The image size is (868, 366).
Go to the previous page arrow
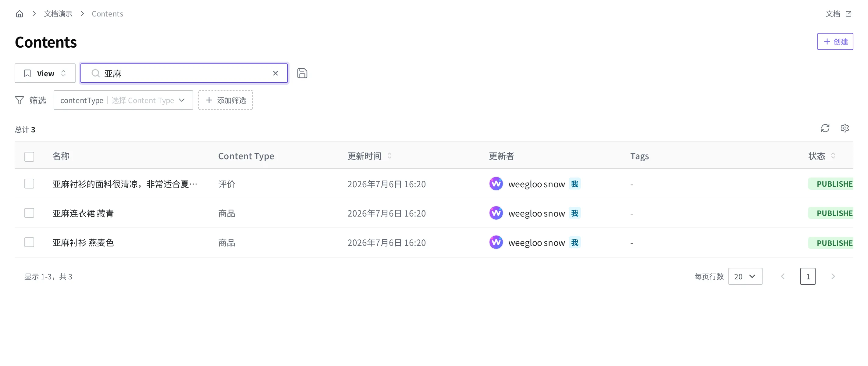pos(783,276)
